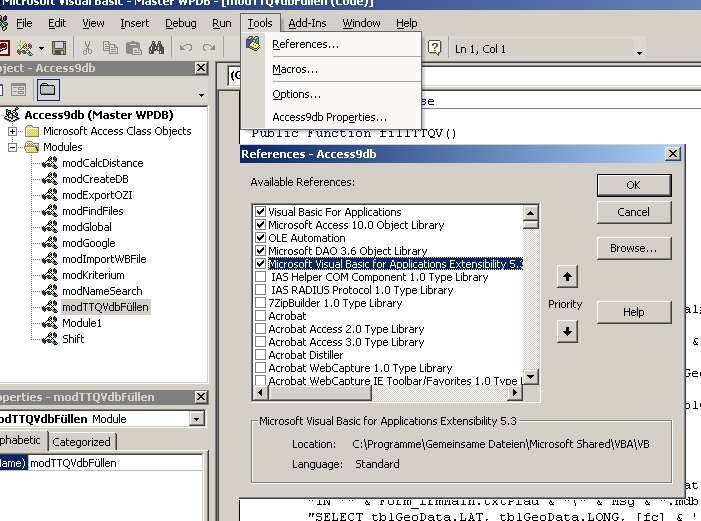
Task: Select the Module1 module
Action: [x=82, y=323]
